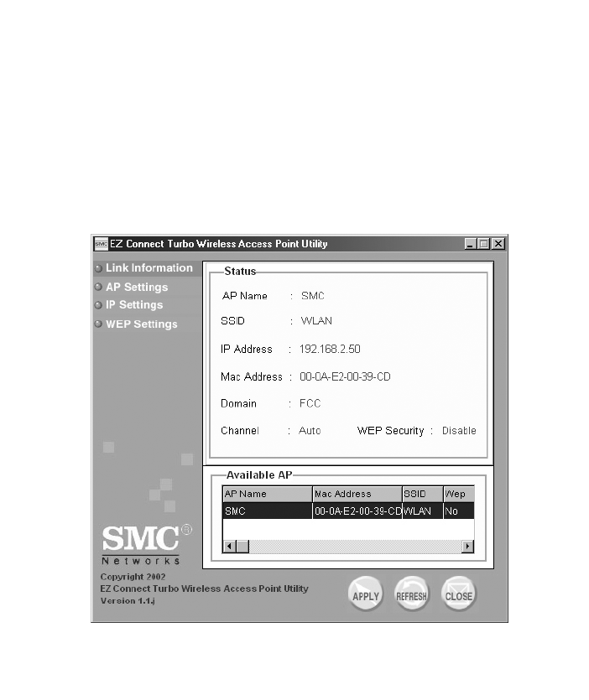The width and height of the screenshot is (589, 700).
Task: Click the Version 1.1.j text
Action: tap(128, 601)
